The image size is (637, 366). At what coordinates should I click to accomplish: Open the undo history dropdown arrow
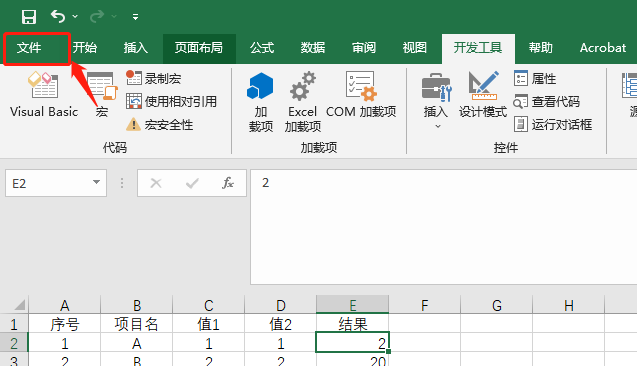pyautogui.click(x=75, y=17)
